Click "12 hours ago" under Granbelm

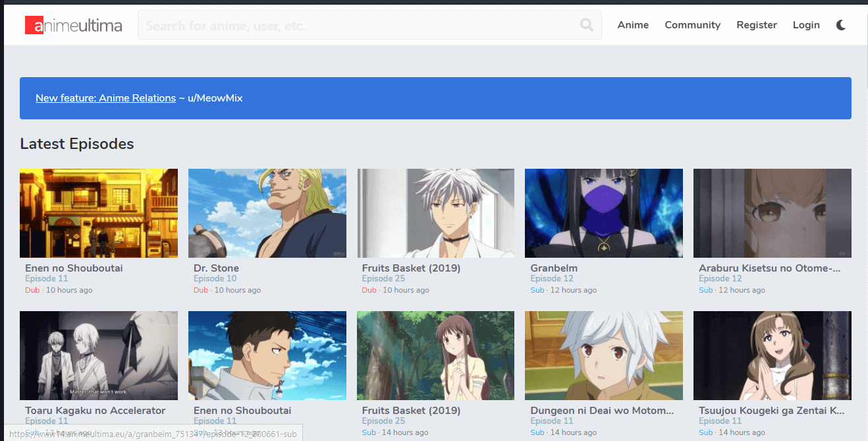click(574, 290)
